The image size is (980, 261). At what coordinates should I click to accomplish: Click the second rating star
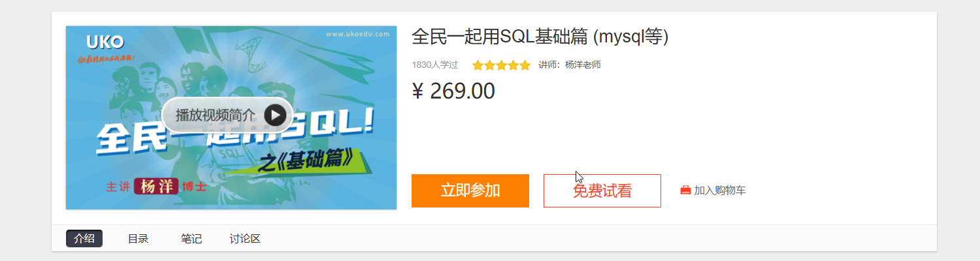[489, 65]
